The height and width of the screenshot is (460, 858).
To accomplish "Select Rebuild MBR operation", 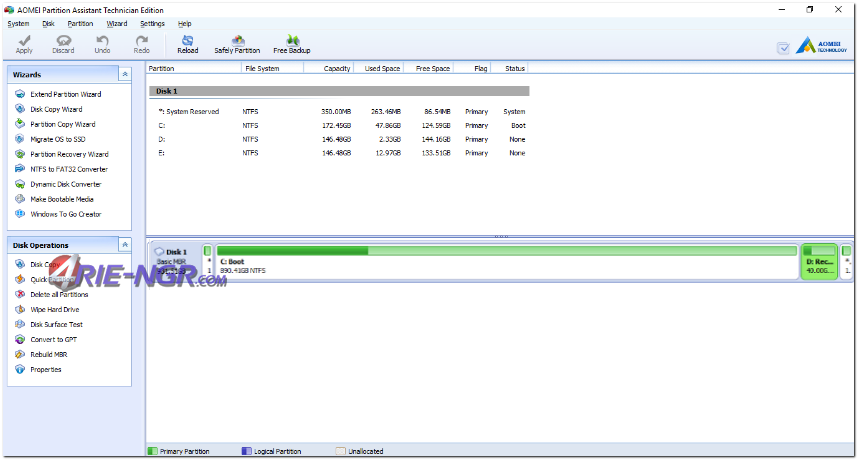I will tap(49, 355).
